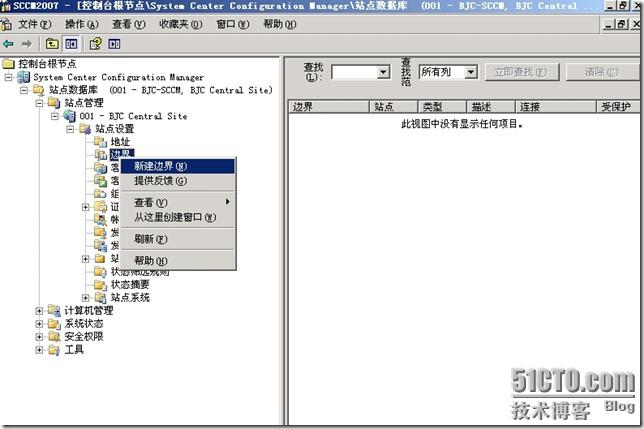
Task: Open the 帮助 menu in the menu bar
Action: pyautogui.click(x=280, y=25)
